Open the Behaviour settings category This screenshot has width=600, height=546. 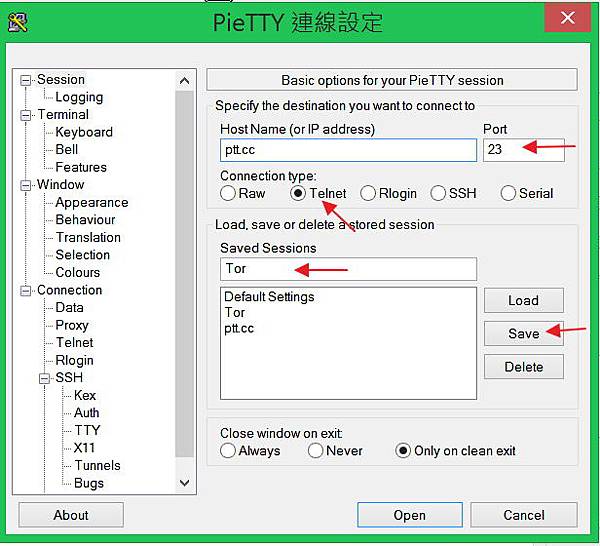pos(85,220)
